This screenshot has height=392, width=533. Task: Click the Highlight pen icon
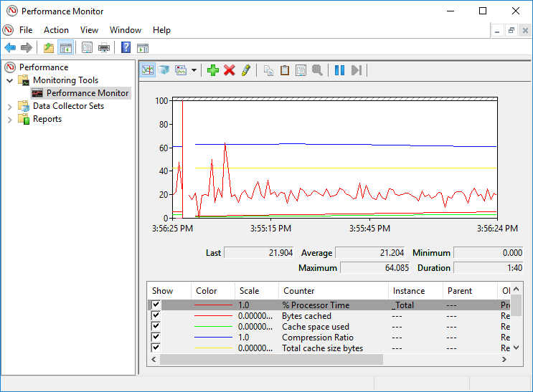246,70
